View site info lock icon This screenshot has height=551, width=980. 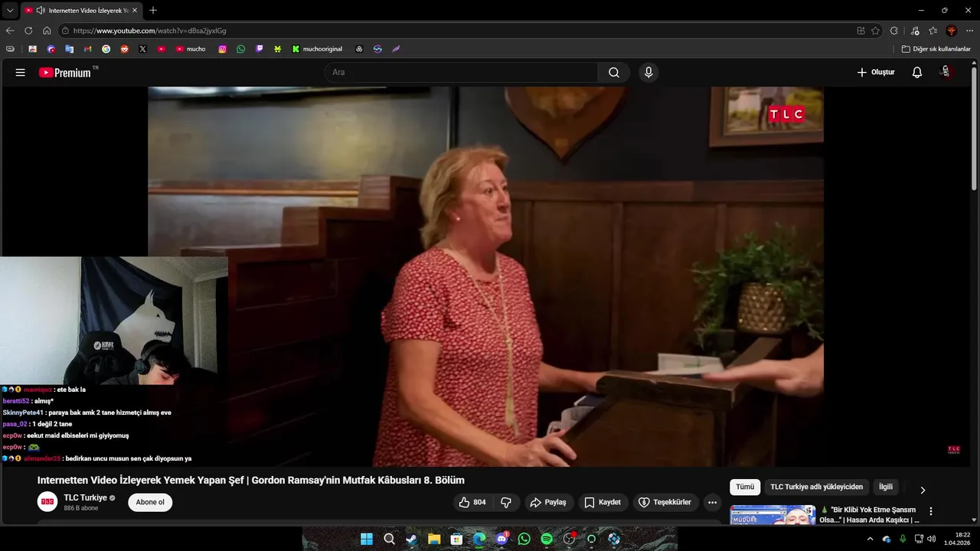click(66, 31)
